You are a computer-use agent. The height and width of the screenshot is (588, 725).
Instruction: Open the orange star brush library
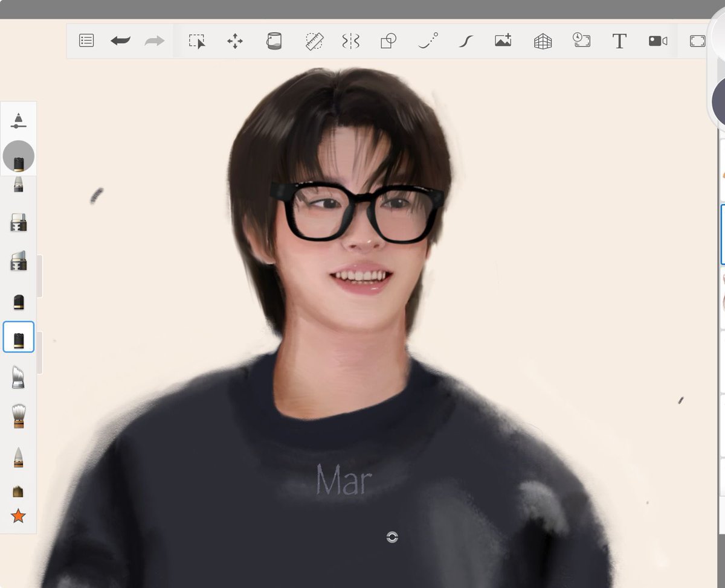(19, 516)
